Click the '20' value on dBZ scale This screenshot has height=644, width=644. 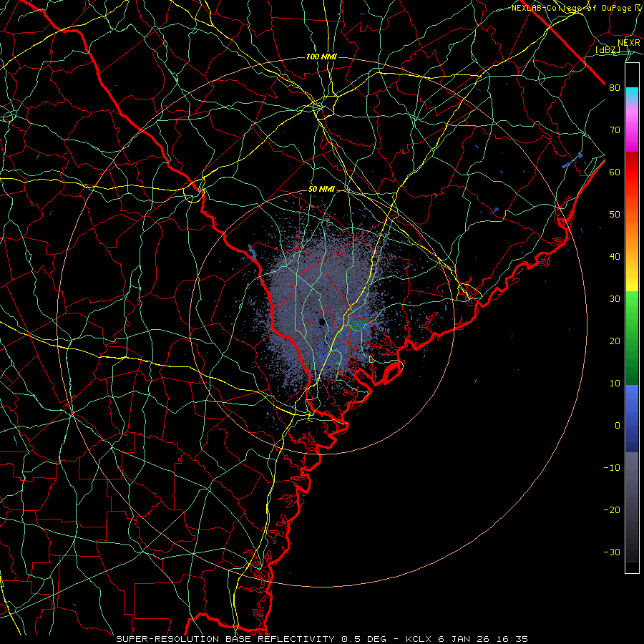click(615, 341)
